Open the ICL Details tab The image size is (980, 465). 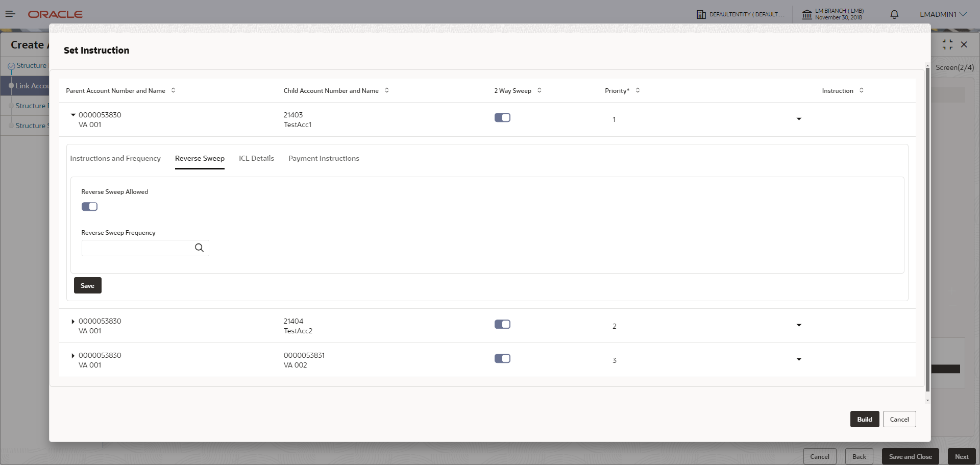coord(256,159)
